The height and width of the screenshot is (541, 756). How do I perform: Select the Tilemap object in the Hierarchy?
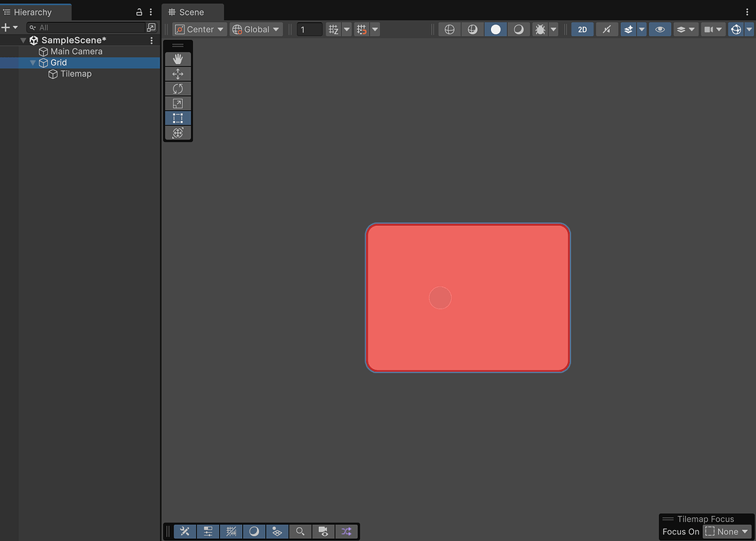76,74
